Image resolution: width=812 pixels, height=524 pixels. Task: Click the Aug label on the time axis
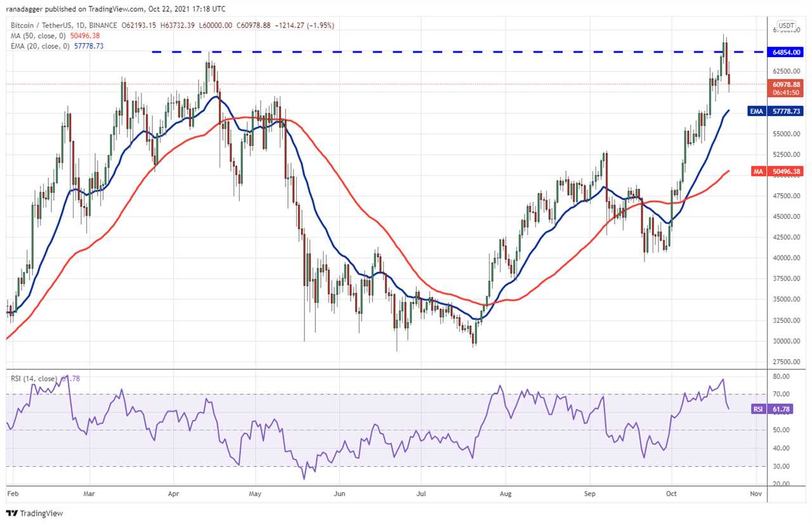click(506, 493)
